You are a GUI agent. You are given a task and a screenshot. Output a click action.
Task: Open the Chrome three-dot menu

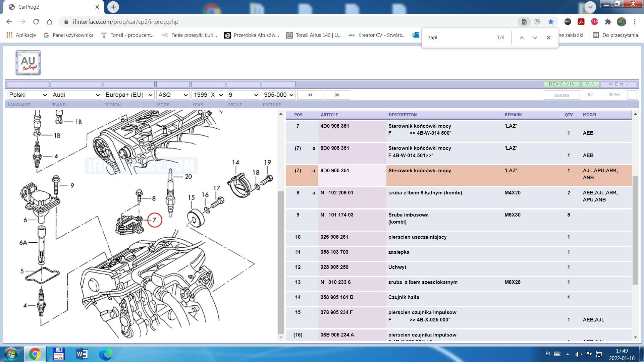click(635, 22)
